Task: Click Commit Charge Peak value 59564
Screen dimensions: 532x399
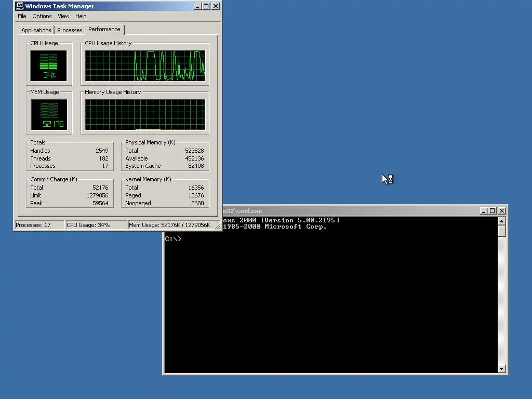Action: point(100,203)
